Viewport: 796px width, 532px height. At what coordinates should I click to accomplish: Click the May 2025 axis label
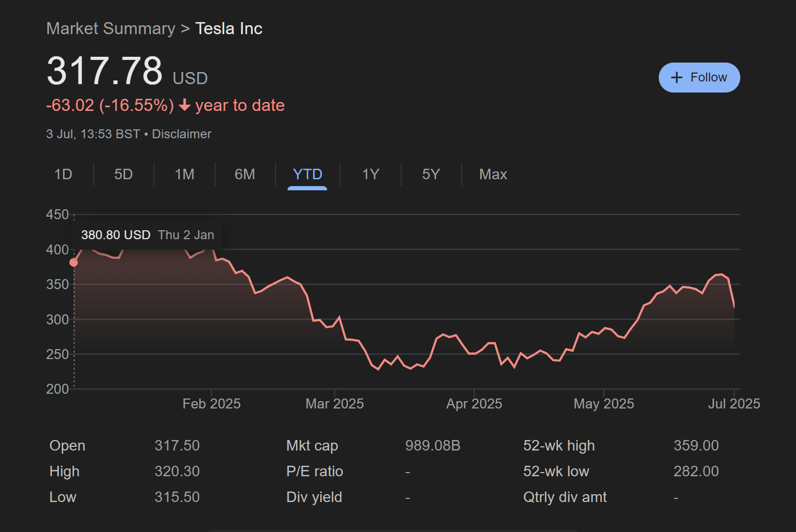[x=604, y=404]
